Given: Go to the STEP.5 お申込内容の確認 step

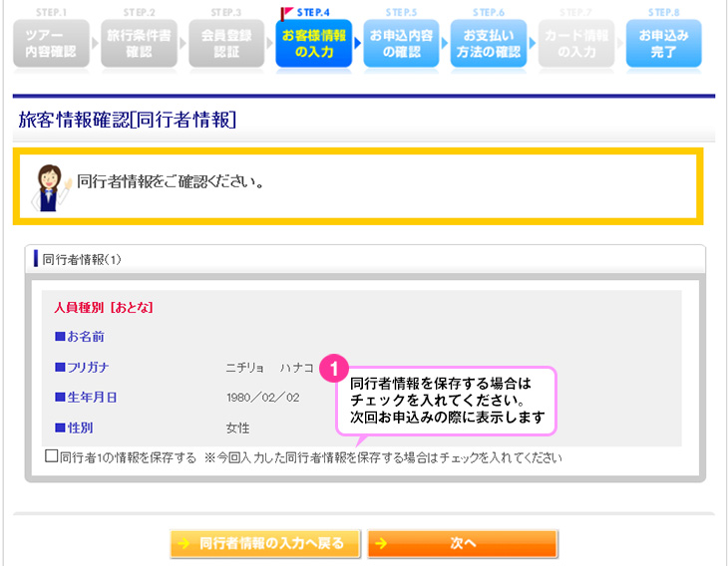Looking at the screenshot, I should 401,44.
